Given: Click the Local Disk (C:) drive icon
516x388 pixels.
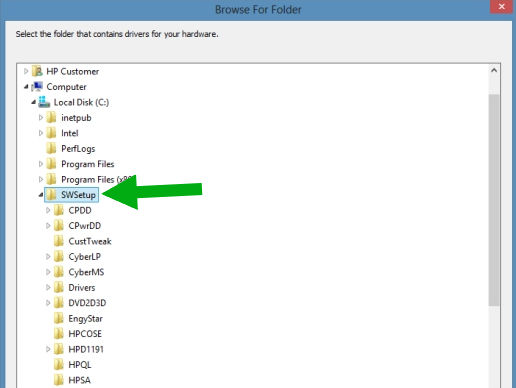Looking at the screenshot, I should click(x=44, y=102).
